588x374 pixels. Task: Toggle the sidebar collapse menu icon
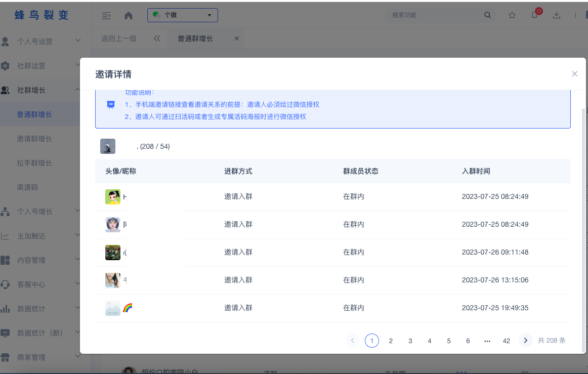(x=106, y=15)
